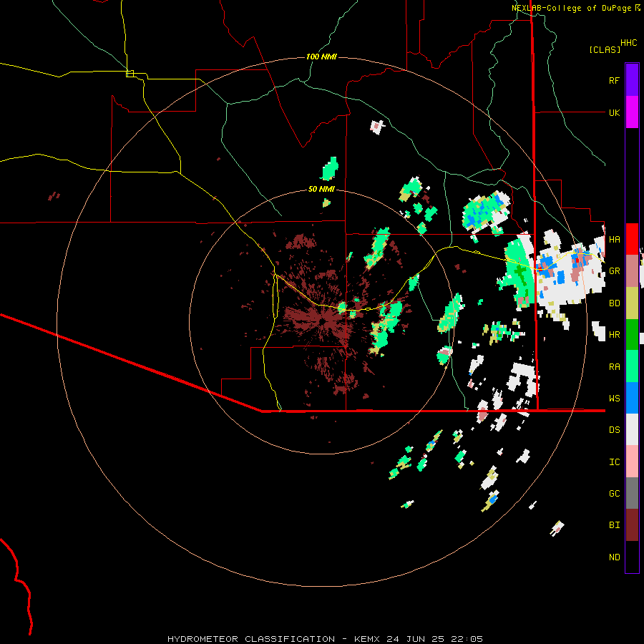Click the GR legend label
The width and height of the screenshot is (644, 644).
614,271
